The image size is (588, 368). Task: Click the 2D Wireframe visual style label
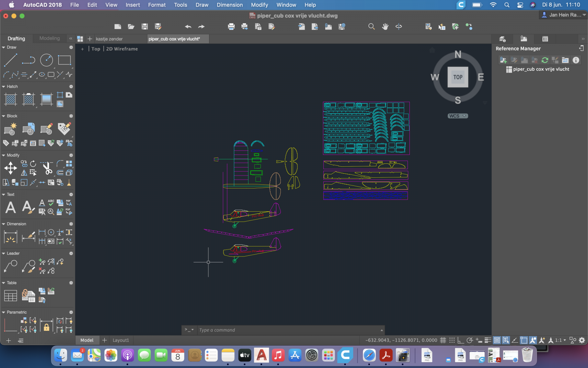point(122,49)
